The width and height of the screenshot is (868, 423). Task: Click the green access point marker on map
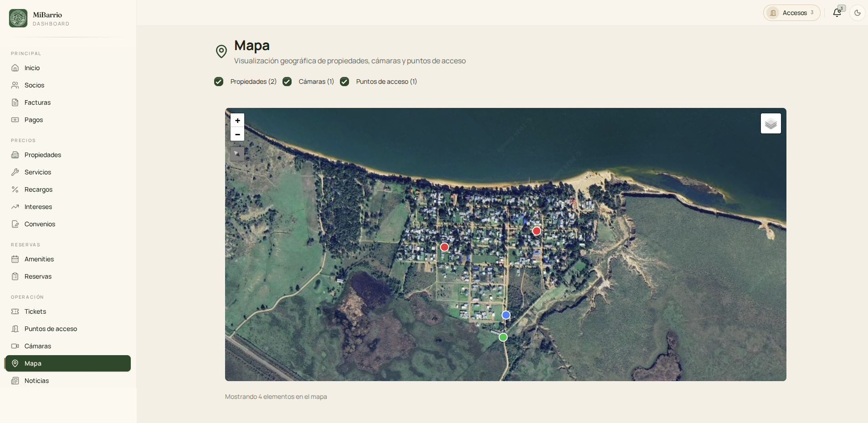(503, 337)
